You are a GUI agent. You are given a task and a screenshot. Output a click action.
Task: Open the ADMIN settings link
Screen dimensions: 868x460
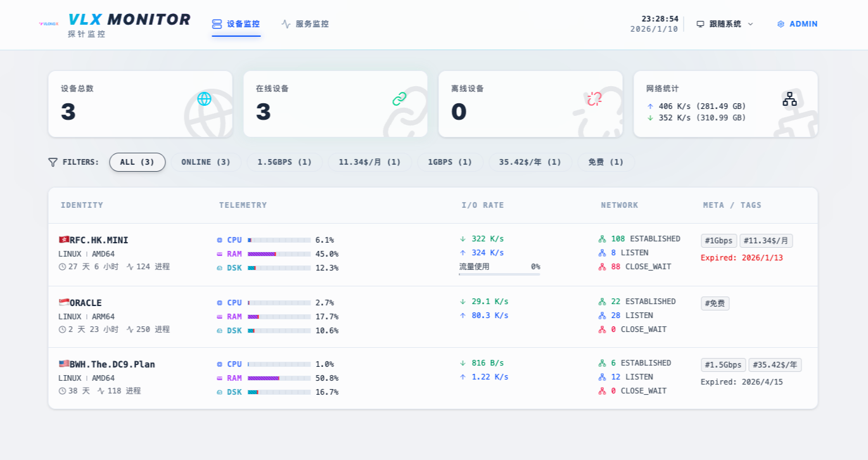[x=797, y=23]
